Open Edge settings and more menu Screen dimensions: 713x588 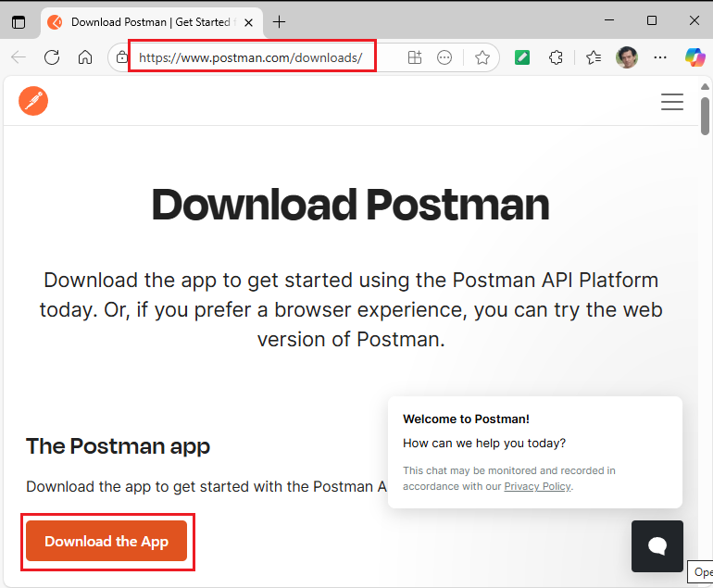click(x=660, y=57)
